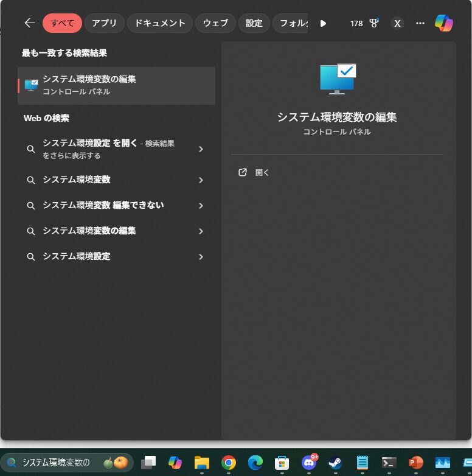Open システム環境変数の編集 best match result
Image resolution: width=472 pixels, height=476 pixels.
[x=117, y=86]
